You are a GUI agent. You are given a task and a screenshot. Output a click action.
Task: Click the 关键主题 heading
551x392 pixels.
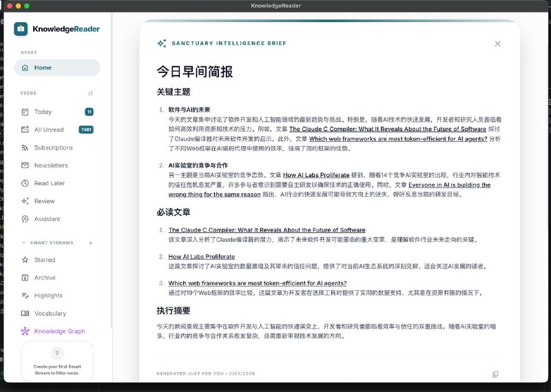(174, 92)
